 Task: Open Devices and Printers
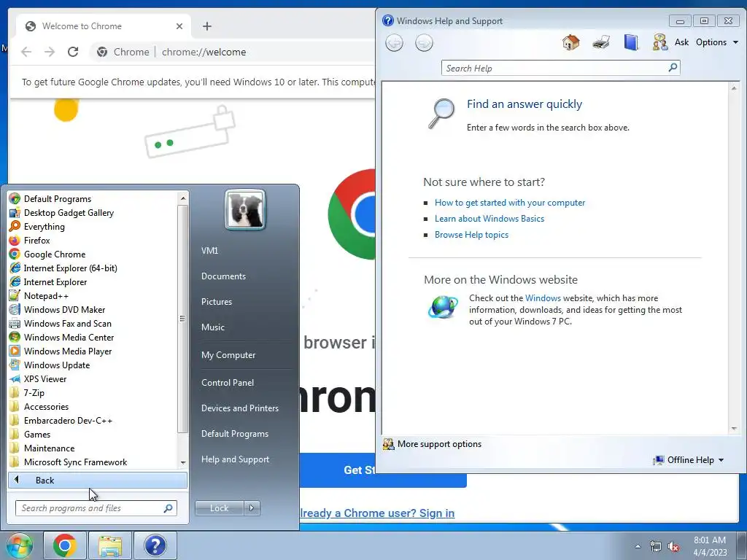tap(239, 408)
